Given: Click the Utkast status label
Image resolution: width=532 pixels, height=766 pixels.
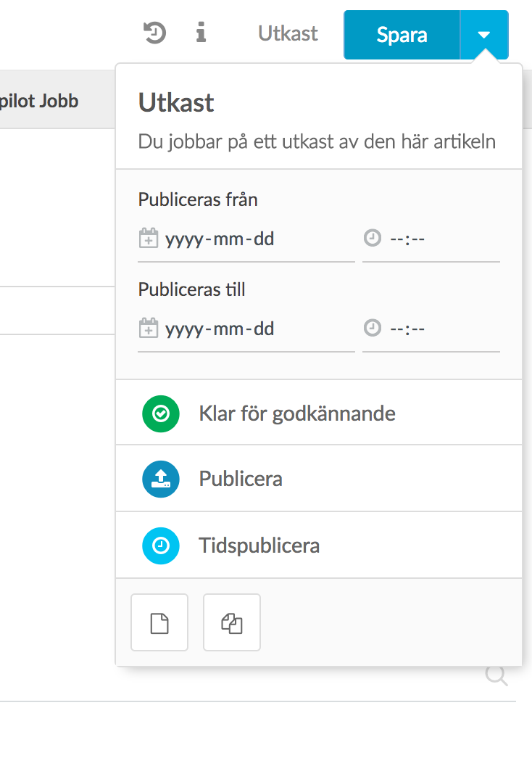Looking at the screenshot, I should (x=287, y=33).
